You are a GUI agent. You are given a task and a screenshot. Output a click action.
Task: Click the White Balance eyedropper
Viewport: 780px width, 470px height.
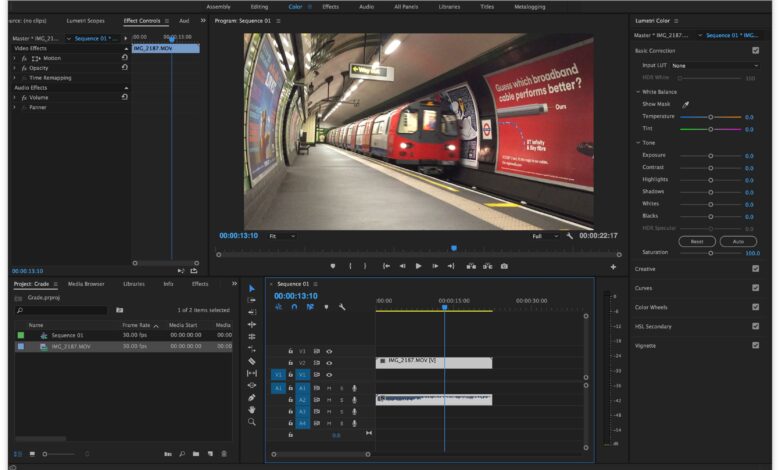click(686, 104)
